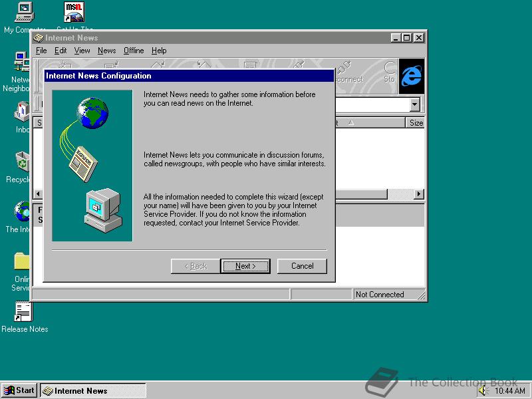Click the column header with sort triangle
This screenshot has width=532, height=399.
370,123
